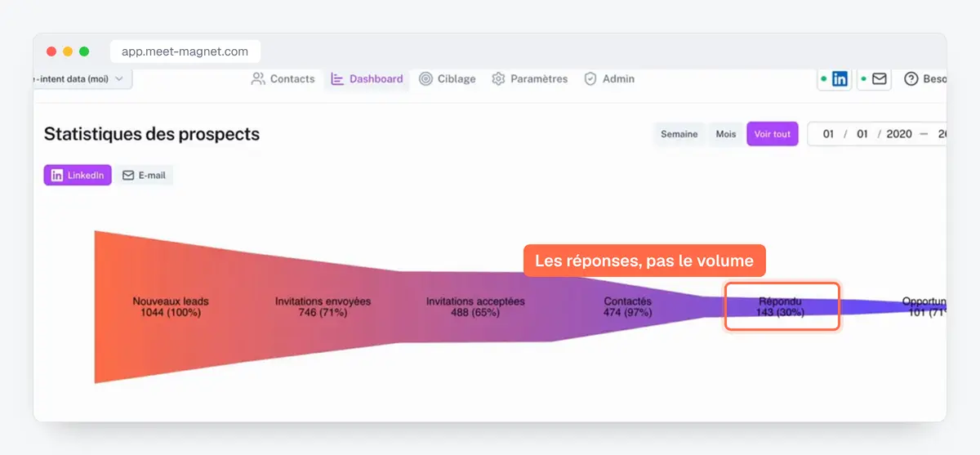The image size is (980, 455).
Task: Switch to the LinkedIn statistics tab
Action: coord(78,175)
